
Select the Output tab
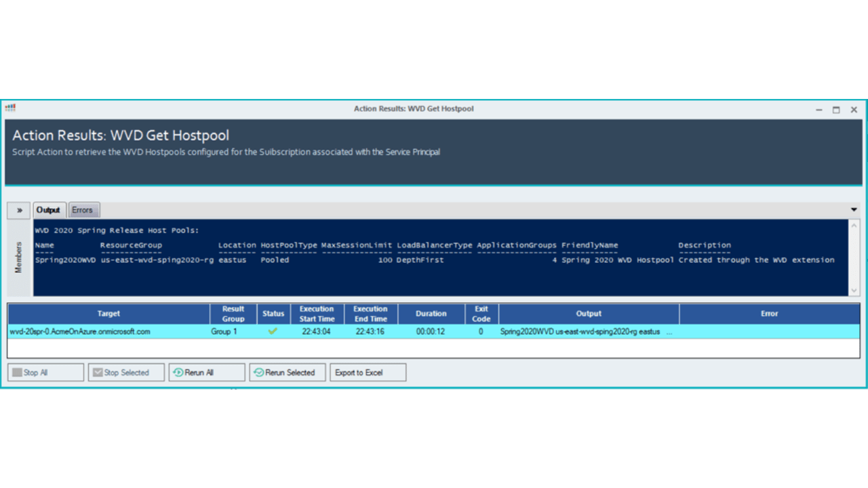[x=48, y=209]
